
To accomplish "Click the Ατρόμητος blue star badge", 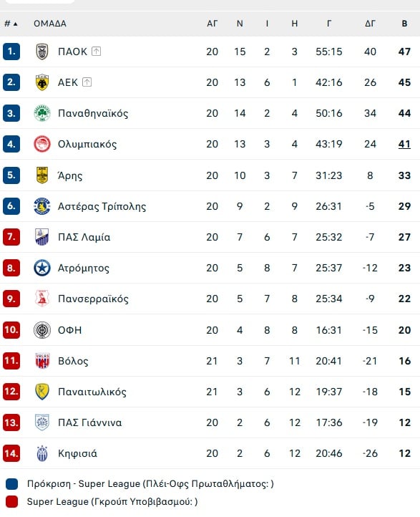I will coord(42,268).
